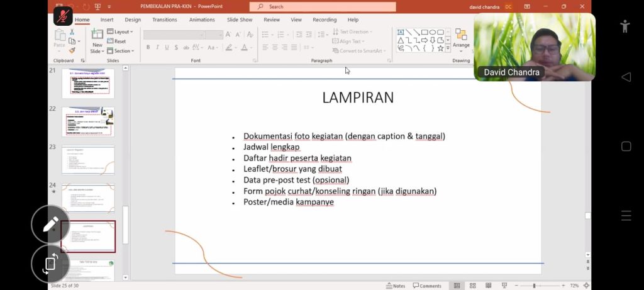This screenshot has width=644, height=290.
Task: Start Slide Show from status bar icon
Action: tap(504, 286)
